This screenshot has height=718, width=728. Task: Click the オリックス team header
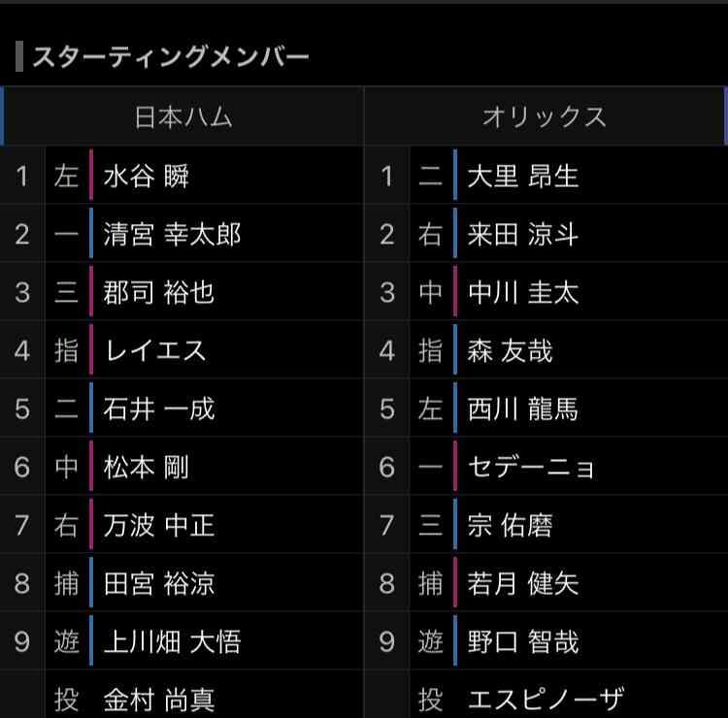pos(545,116)
